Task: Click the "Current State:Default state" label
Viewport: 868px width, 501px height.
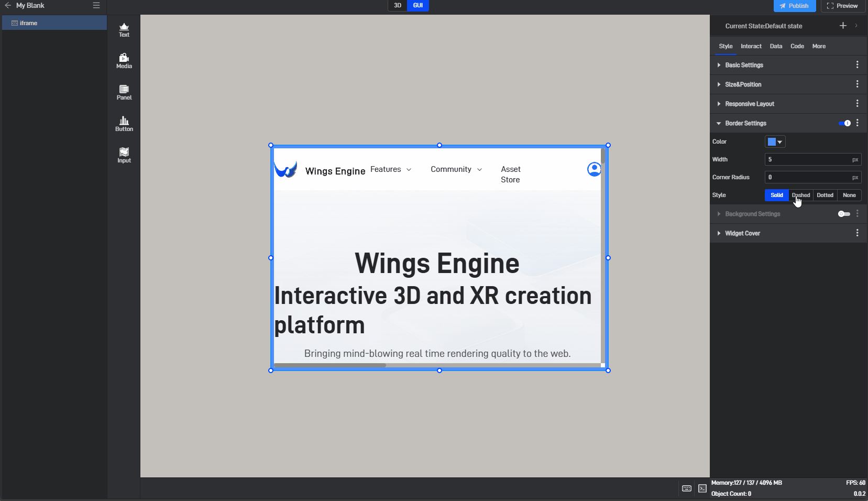Action: pos(764,26)
